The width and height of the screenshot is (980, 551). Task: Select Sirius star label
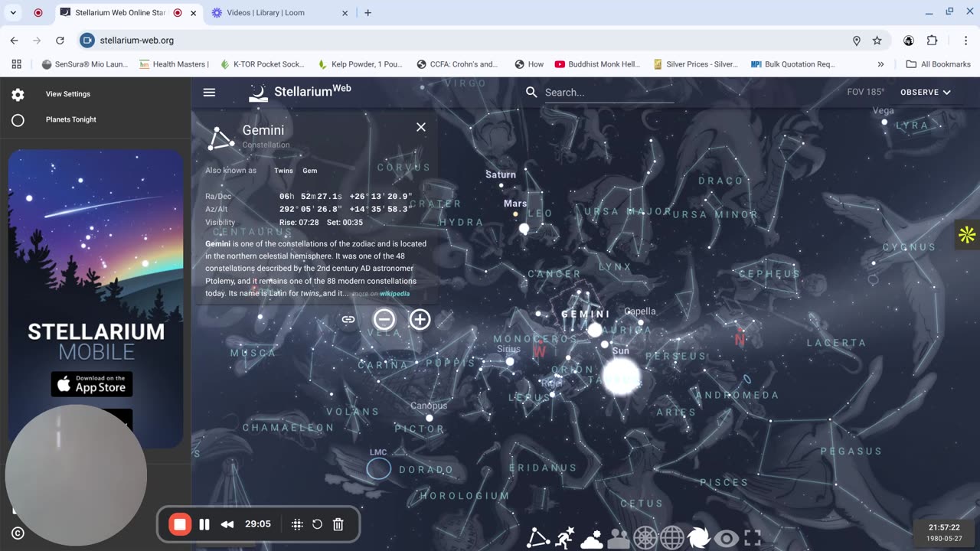[x=508, y=349]
